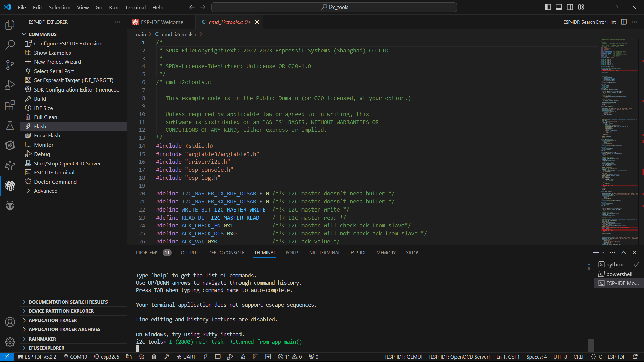Open the ESP-IDF Explorer more actions ellipsis
Screen dimensions: 644x362
click(117, 22)
